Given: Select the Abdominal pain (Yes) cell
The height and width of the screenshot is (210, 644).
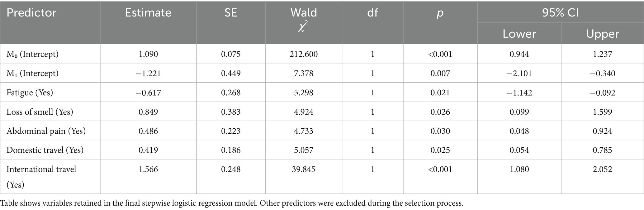Looking at the screenshot, I should (46, 131).
